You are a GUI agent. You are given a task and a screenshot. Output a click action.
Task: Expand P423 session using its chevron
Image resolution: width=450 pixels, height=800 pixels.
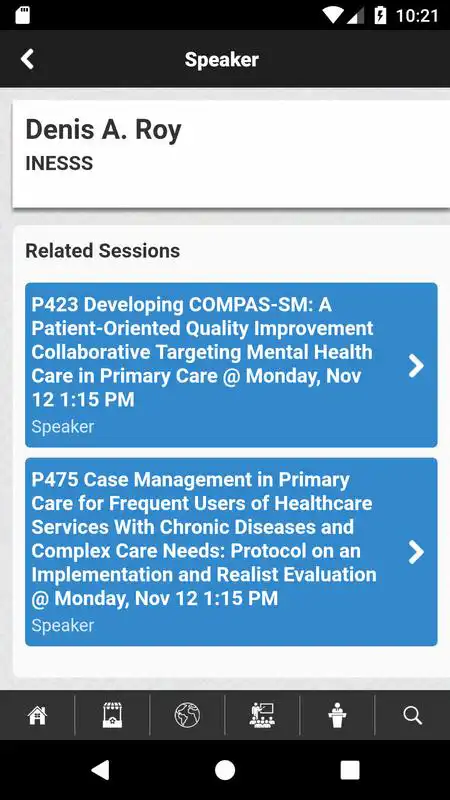point(416,366)
